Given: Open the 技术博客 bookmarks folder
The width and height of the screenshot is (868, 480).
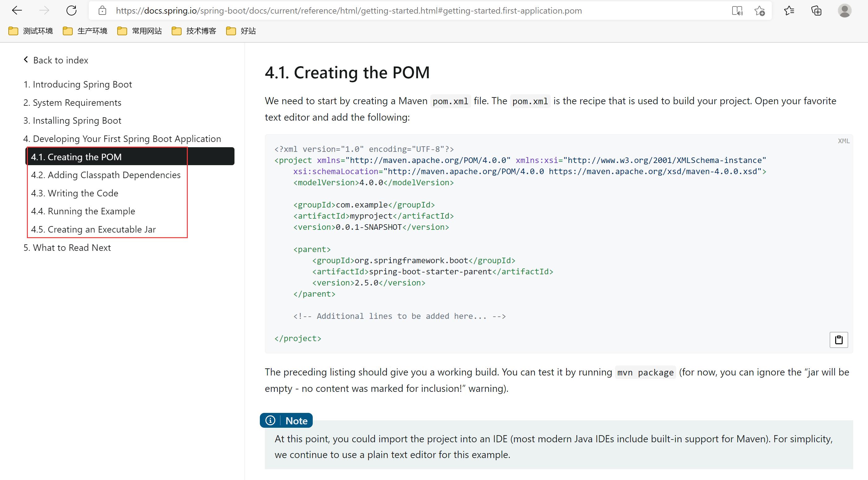Looking at the screenshot, I should [194, 31].
